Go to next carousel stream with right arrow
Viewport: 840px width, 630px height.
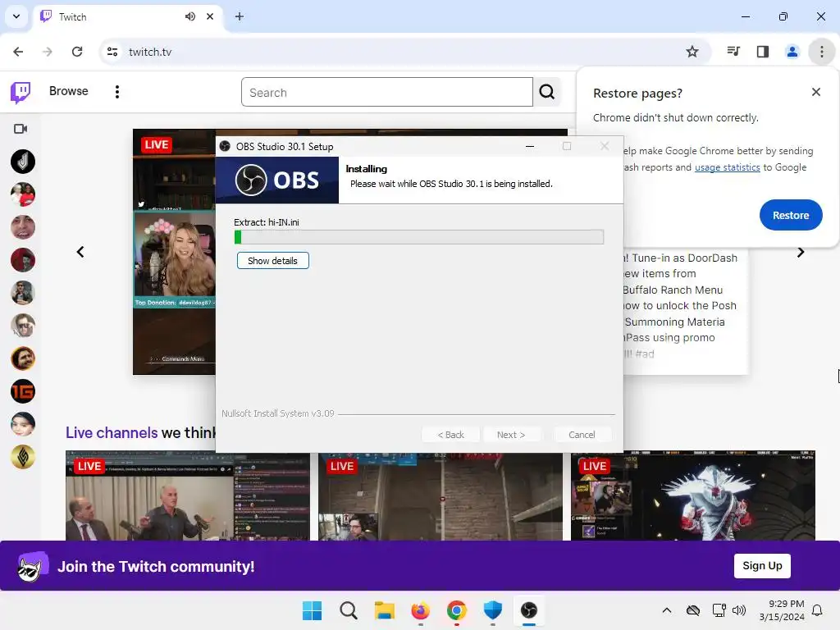tap(801, 252)
